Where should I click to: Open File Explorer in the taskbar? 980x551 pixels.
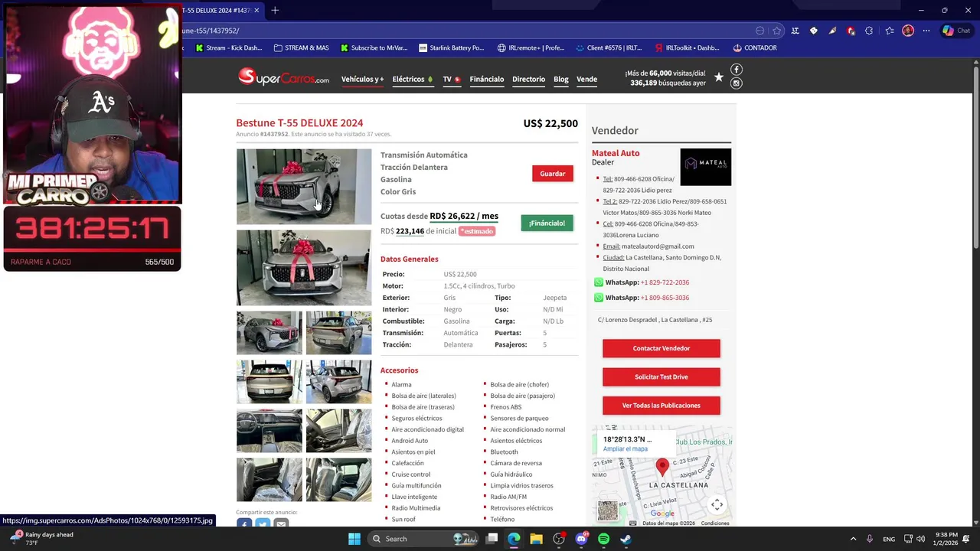pyautogui.click(x=536, y=539)
